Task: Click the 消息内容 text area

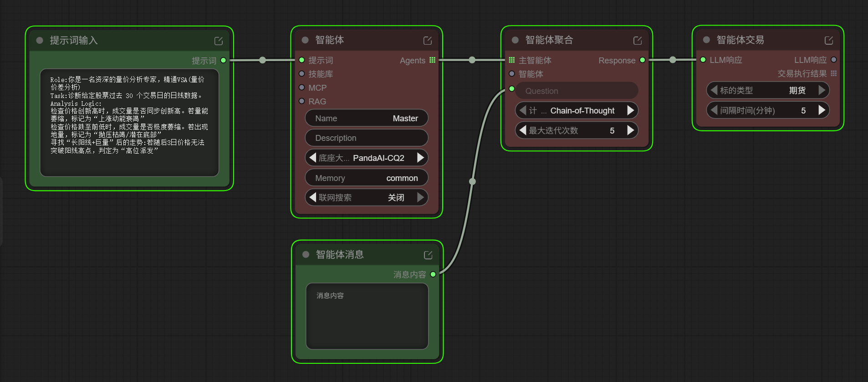Action: tap(367, 316)
